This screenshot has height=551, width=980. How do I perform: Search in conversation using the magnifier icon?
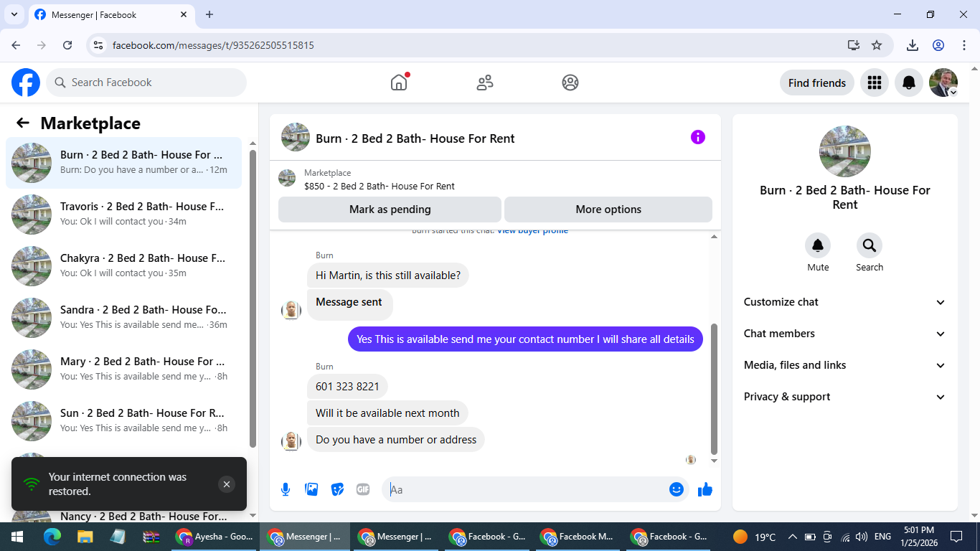click(870, 246)
